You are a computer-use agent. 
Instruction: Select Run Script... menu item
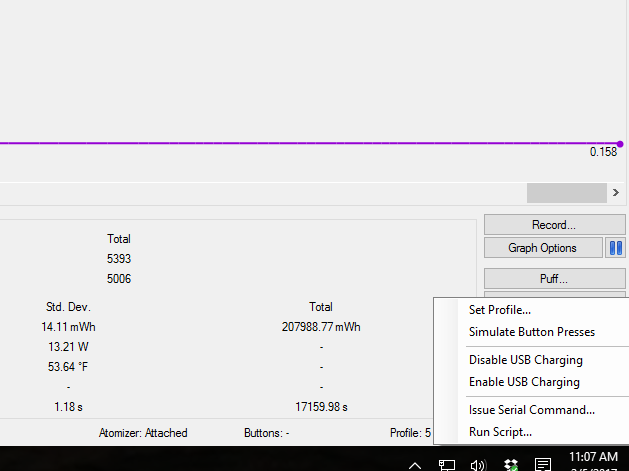[500, 432]
